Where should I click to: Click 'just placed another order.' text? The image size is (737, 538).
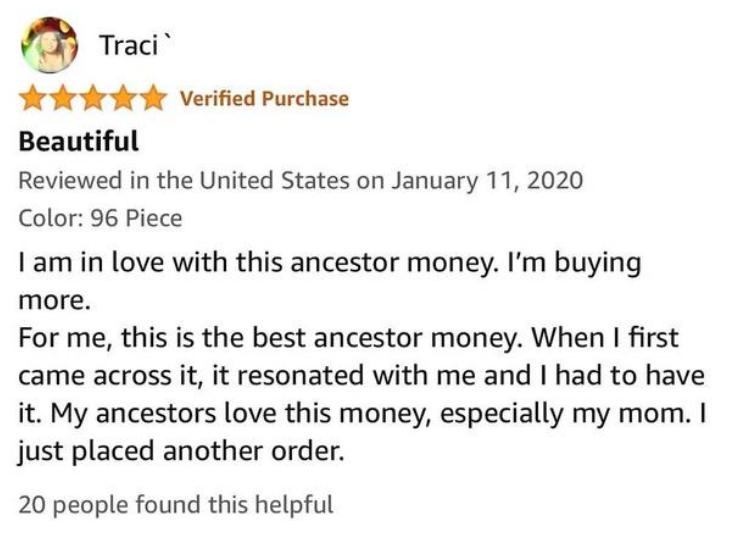coord(181,452)
